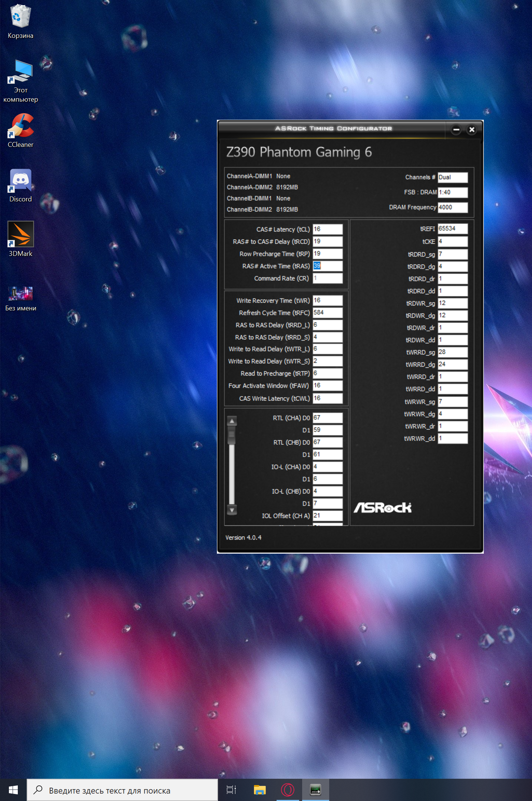Minimize the ASRock Timing Configurator window
The height and width of the screenshot is (801, 532).
tap(456, 130)
